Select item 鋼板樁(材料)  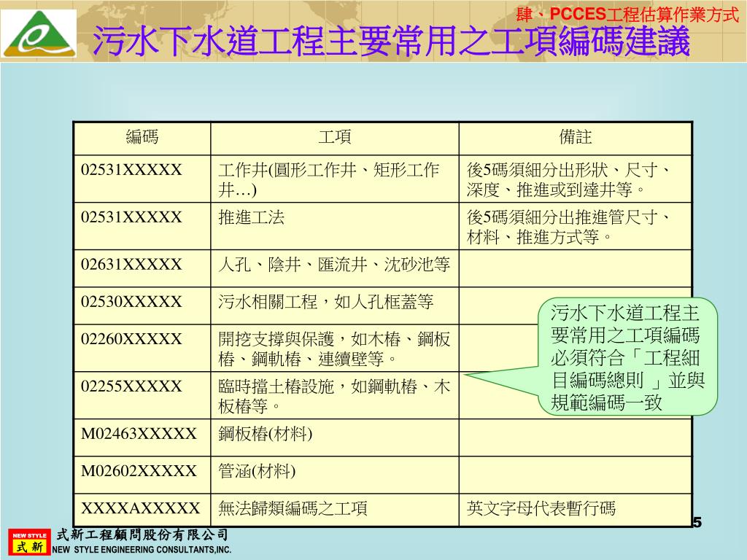[266, 434]
